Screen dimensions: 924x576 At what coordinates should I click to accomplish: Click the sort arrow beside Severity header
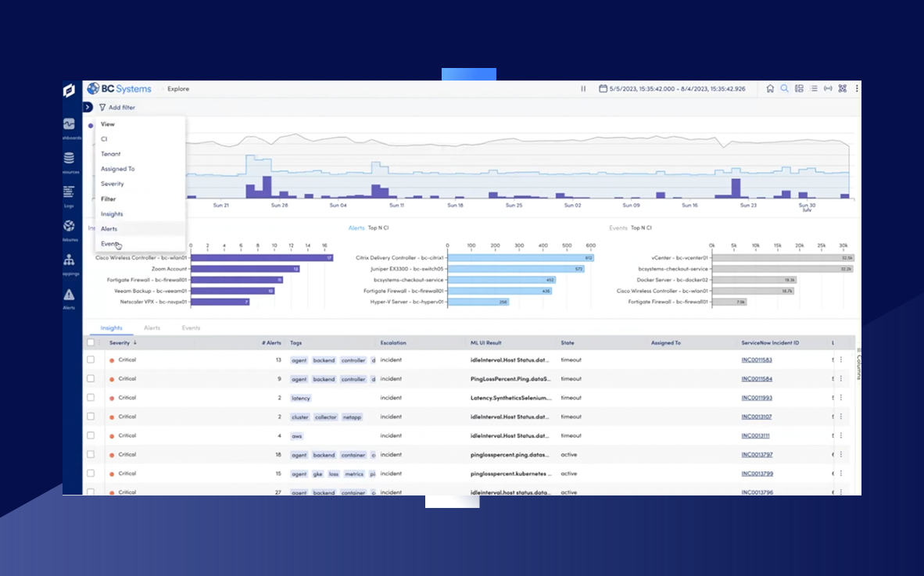[135, 343]
